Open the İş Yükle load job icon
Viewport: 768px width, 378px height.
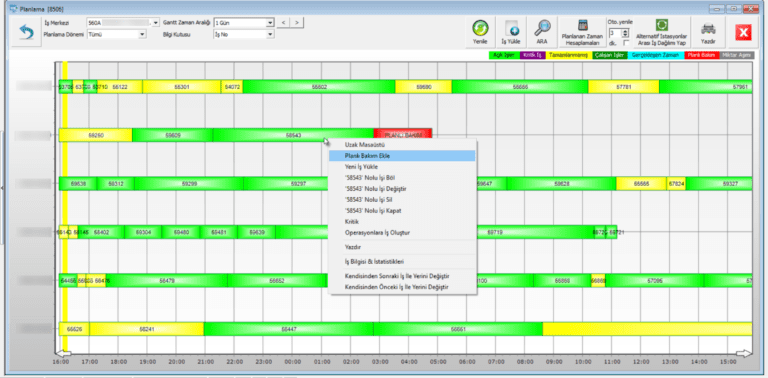pos(510,32)
